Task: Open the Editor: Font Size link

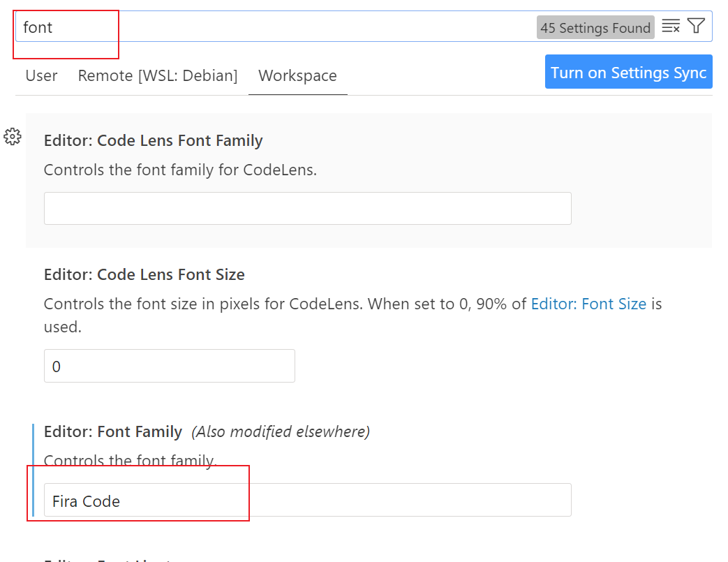Action: pos(588,304)
